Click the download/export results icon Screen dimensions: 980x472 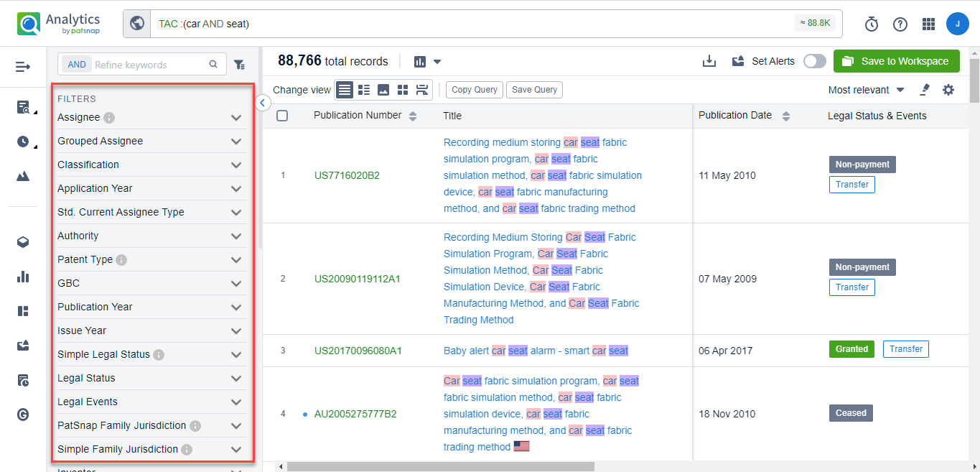tap(709, 61)
